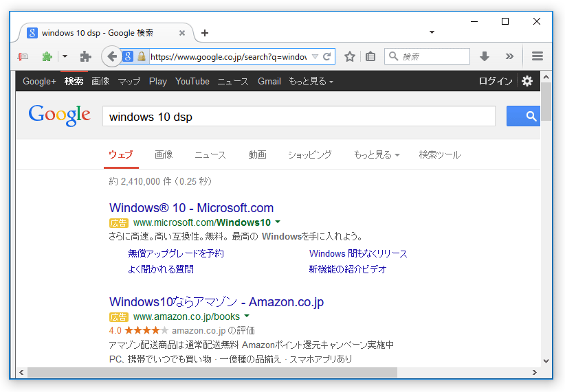This screenshot has height=392, width=565.
Task: Open the downloads arrow icon
Action: (485, 56)
